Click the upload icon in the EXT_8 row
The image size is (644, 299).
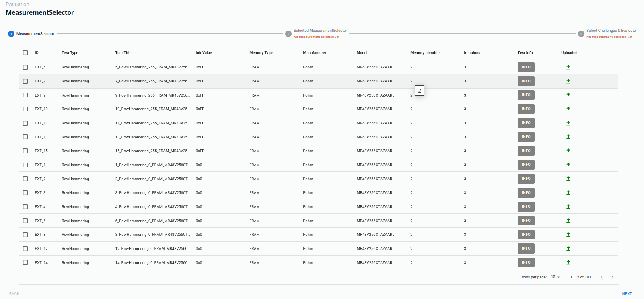tap(568, 235)
